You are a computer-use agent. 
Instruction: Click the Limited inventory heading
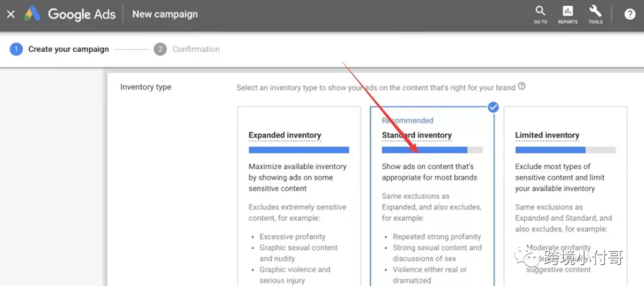[x=547, y=136]
